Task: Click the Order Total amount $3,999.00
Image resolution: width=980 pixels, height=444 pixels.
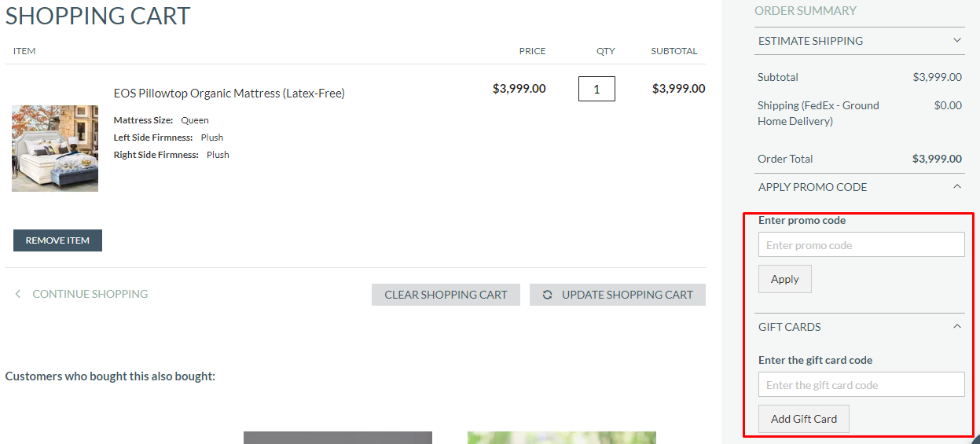Action: point(937,159)
